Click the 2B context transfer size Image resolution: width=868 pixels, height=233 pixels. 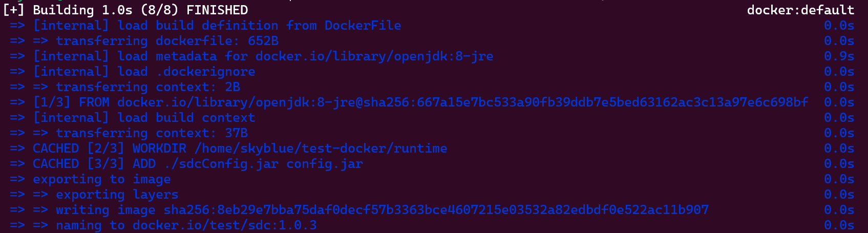point(232,87)
